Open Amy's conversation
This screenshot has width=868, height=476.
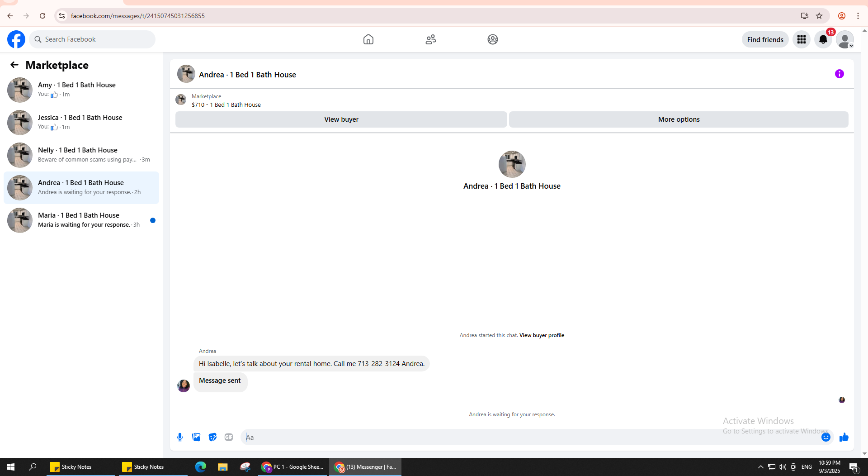[81, 90]
